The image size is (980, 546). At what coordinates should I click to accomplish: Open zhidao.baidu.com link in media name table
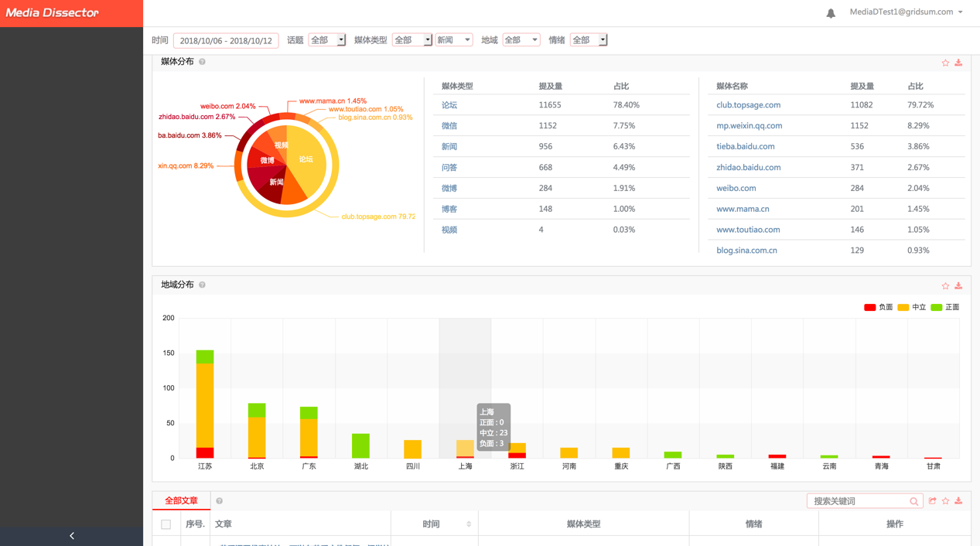[748, 168]
